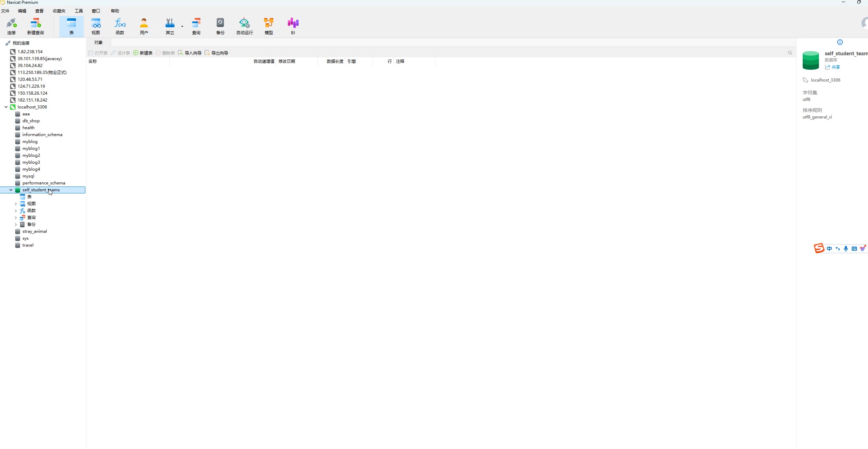Collapse the localhost_3306 connection node
Image resolution: width=868 pixels, height=449 pixels.
click(x=6, y=107)
